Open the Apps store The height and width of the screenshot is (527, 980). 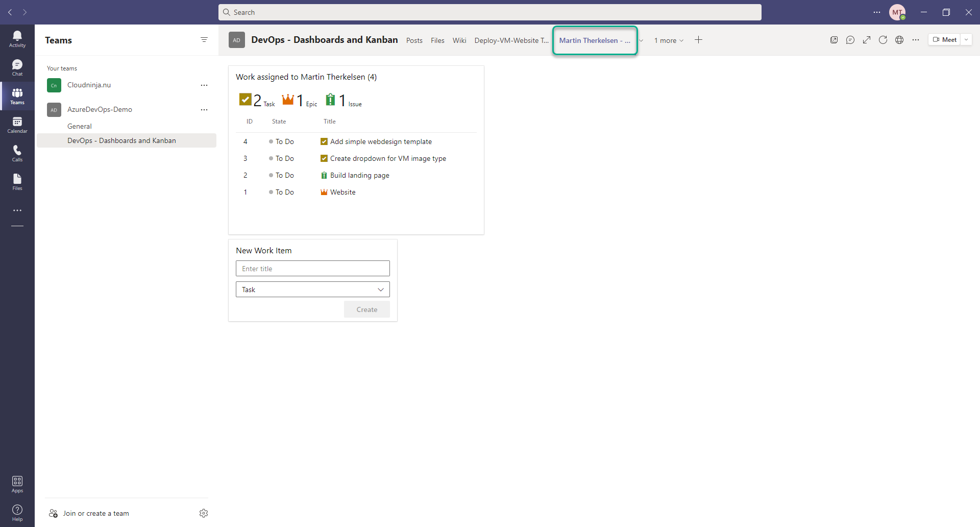(17, 484)
